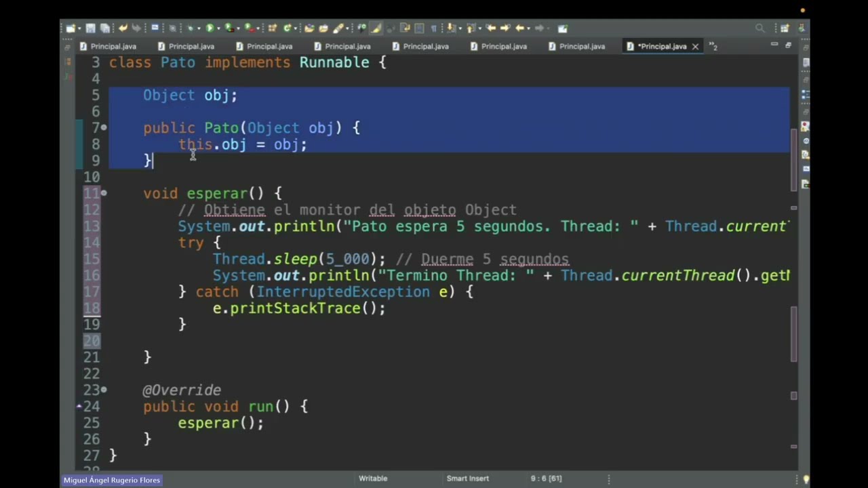Open the toolbar search magnifier
The height and width of the screenshot is (488, 868).
[x=760, y=28]
